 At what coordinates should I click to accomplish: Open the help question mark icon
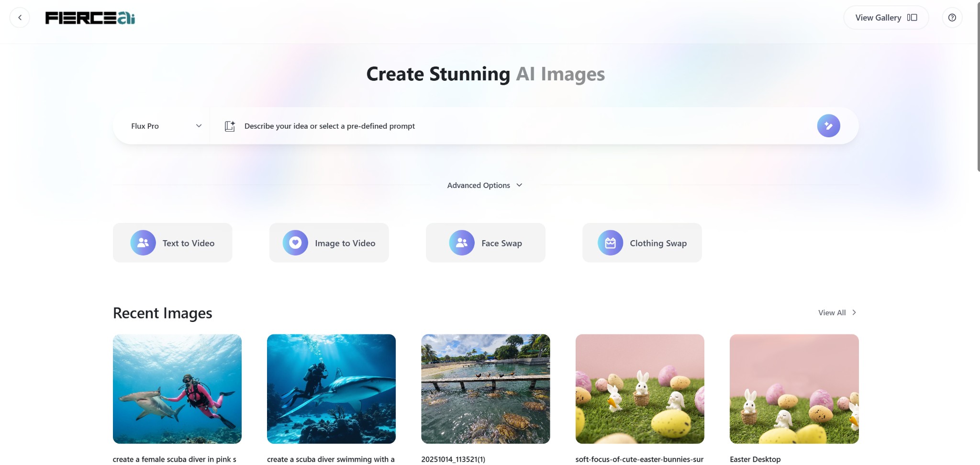pyautogui.click(x=952, y=18)
